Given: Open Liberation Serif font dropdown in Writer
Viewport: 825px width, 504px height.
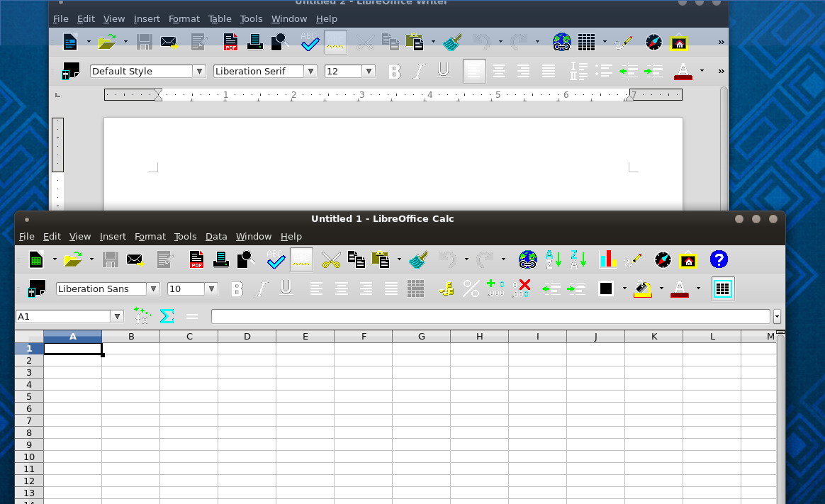Looking at the screenshot, I should click(x=311, y=71).
